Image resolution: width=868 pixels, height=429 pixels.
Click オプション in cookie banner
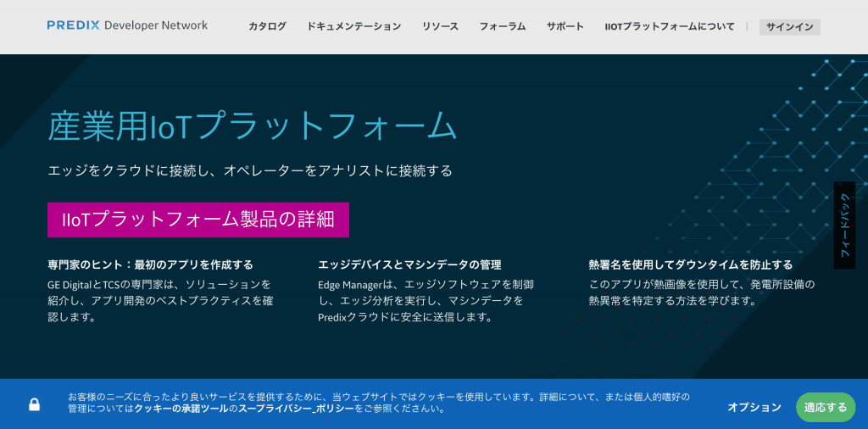click(754, 408)
